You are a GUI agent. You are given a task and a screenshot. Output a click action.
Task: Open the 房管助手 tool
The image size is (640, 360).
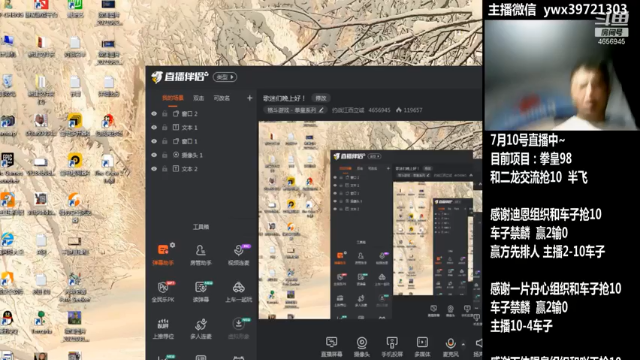200,254
